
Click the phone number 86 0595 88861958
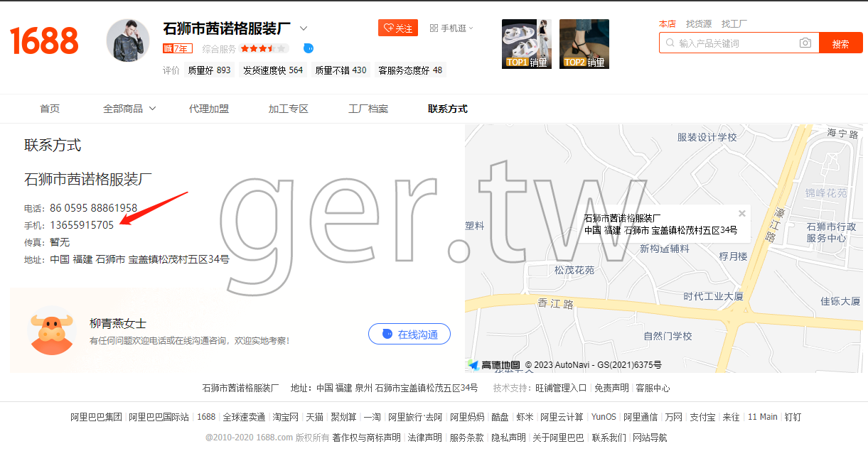click(93, 208)
